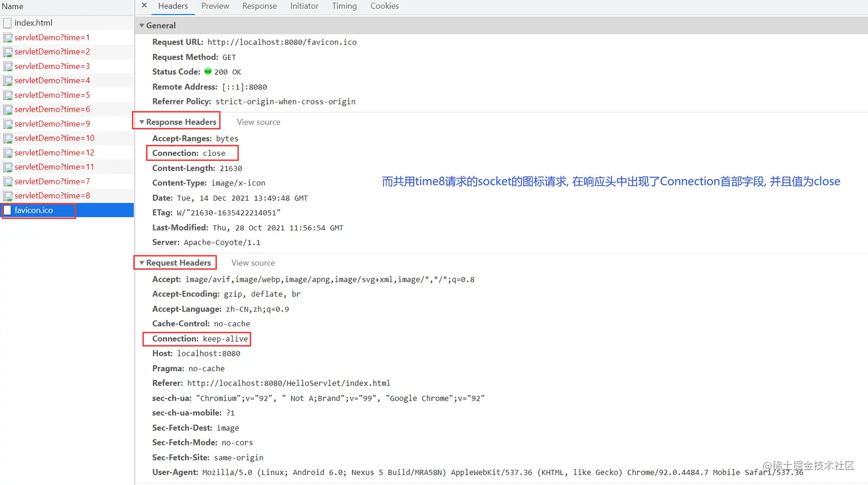This screenshot has width=868, height=485.
Task: Click the Referrer Policy value strict-origin-when-cross-origin
Action: [285, 102]
